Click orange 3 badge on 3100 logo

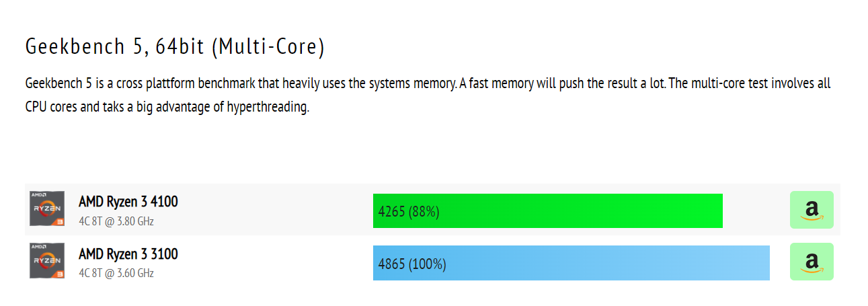60,273
